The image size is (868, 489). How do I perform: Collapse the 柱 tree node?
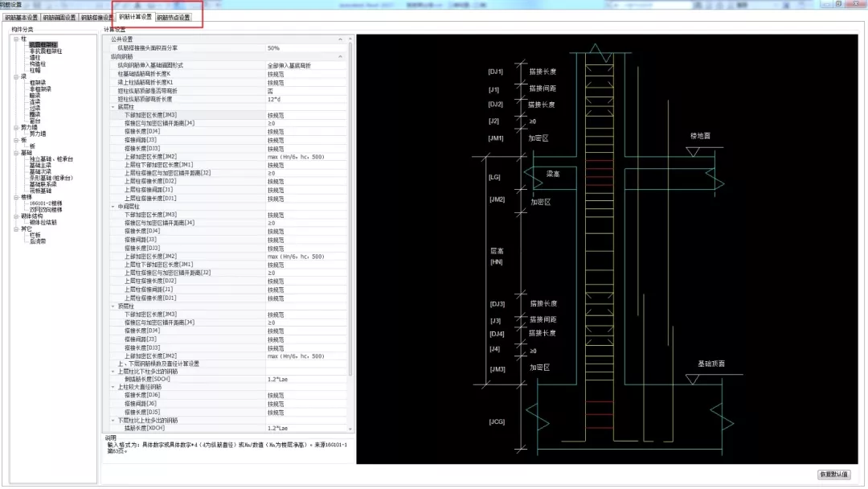[15, 38]
